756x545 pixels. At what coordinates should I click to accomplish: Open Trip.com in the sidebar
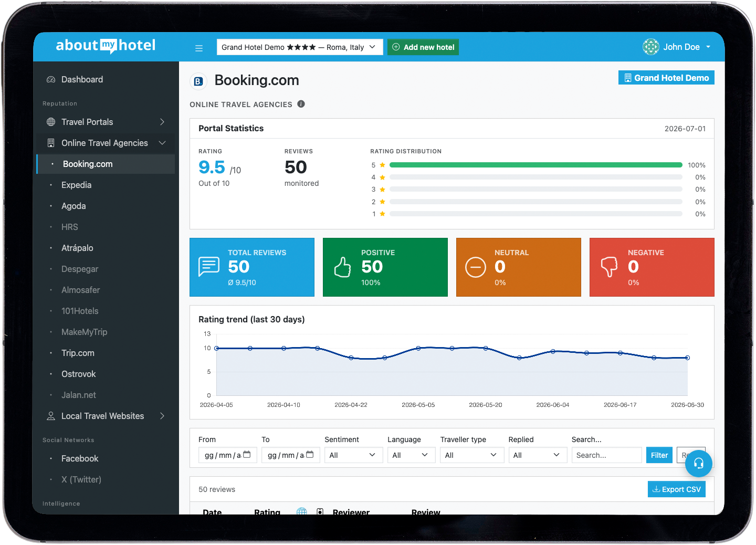click(106, 353)
